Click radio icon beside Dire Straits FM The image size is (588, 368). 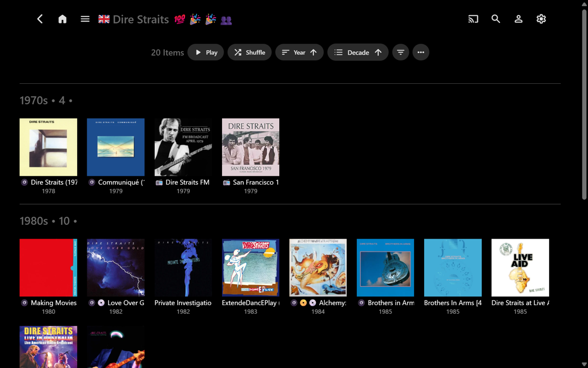(x=159, y=182)
